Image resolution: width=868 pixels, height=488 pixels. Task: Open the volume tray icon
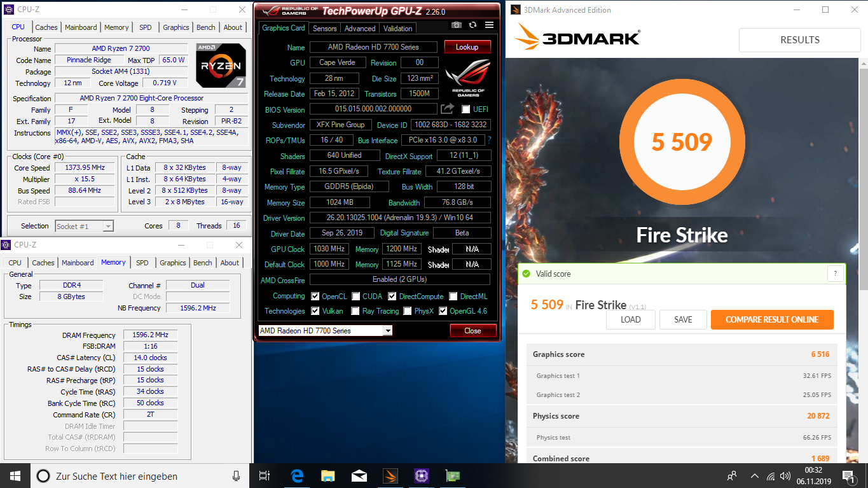786,476
